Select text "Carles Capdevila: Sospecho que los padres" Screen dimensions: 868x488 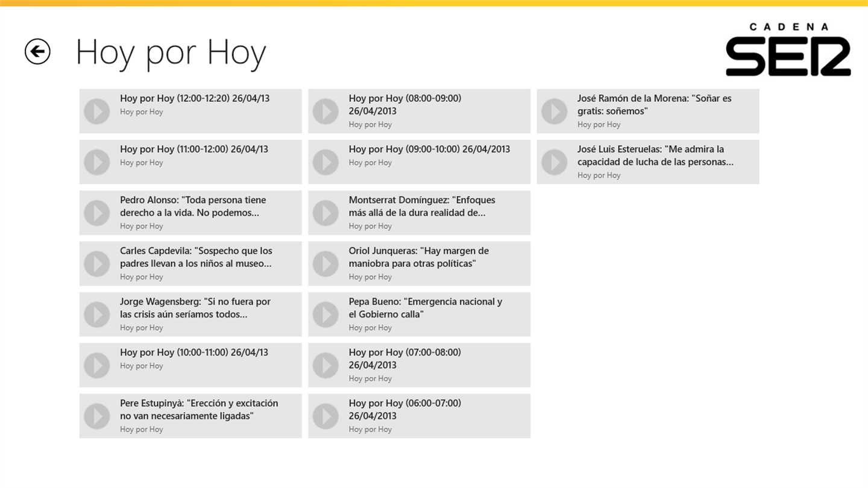pos(196,257)
